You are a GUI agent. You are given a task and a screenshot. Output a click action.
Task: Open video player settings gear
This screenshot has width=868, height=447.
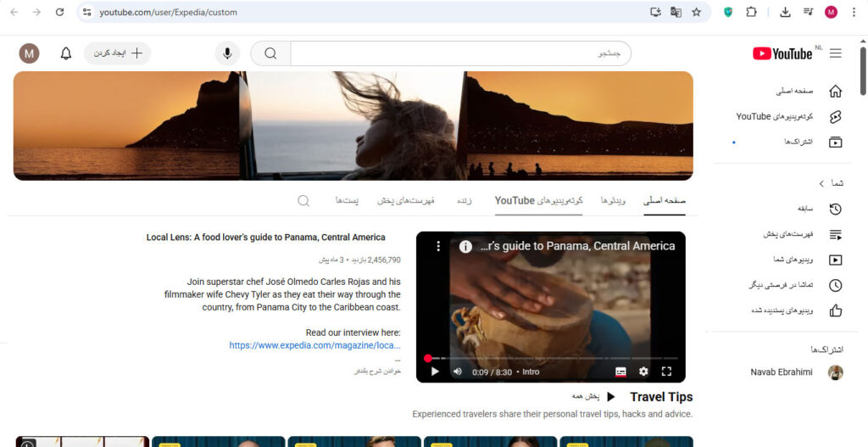click(x=643, y=372)
